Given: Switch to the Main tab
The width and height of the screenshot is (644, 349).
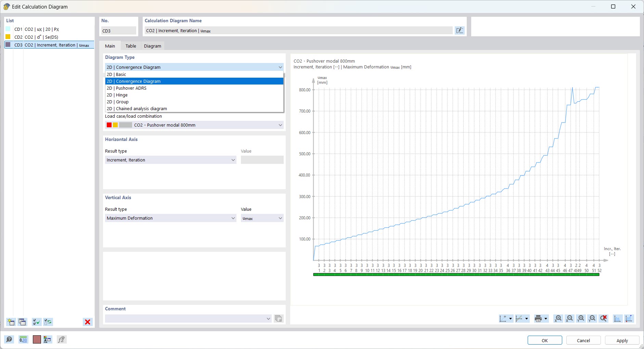Looking at the screenshot, I should tap(110, 46).
